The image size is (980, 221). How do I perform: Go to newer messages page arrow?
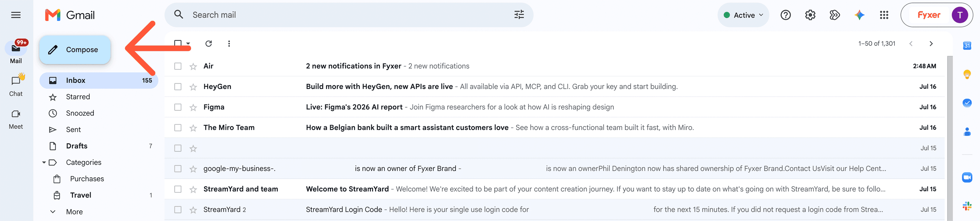[911, 43]
